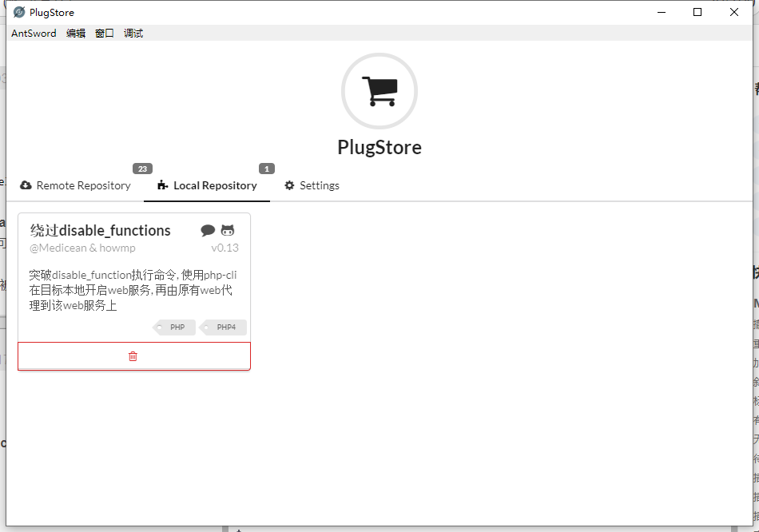The height and width of the screenshot is (532, 759).
Task: Click the red trash delete icon
Action: point(133,355)
